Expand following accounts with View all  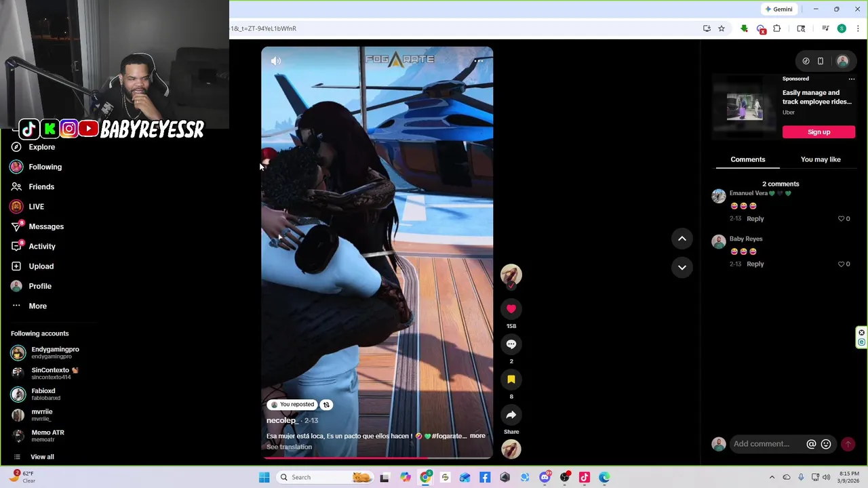pyautogui.click(x=42, y=457)
